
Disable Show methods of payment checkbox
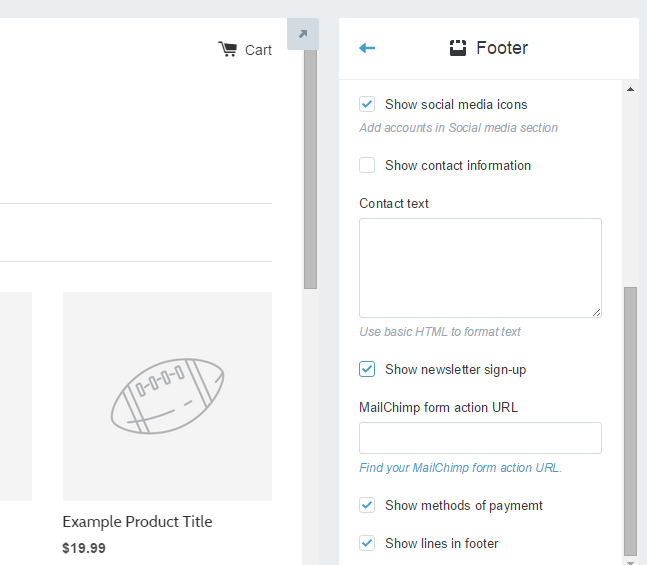pyautogui.click(x=367, y=505)
